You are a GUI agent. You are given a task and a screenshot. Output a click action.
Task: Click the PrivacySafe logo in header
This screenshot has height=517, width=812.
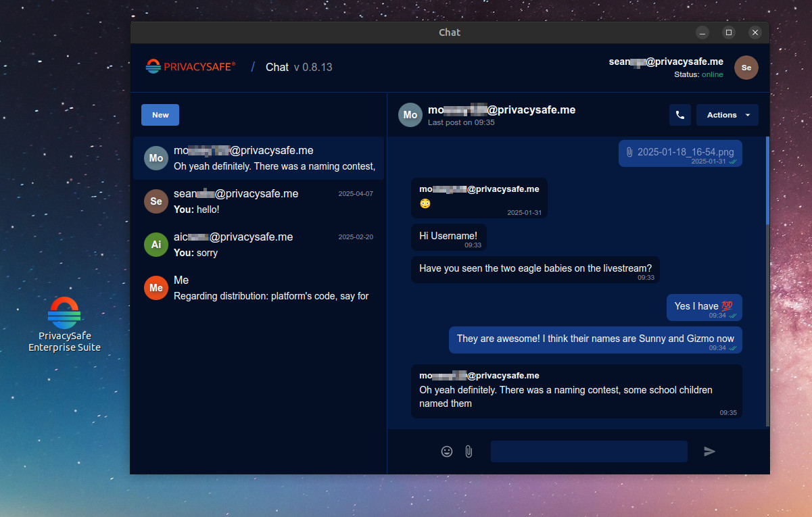[191, 66]
